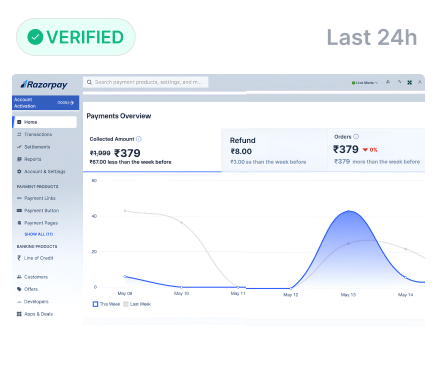Open the Account Activation banner
This screenshot has width=436, height=385.
[46, 103]
